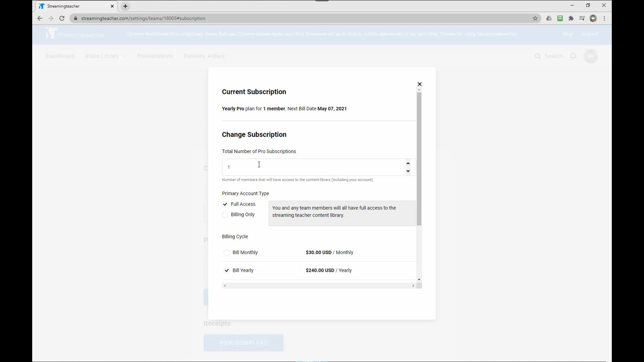Open Recently Added nav item

click(204, 56)
